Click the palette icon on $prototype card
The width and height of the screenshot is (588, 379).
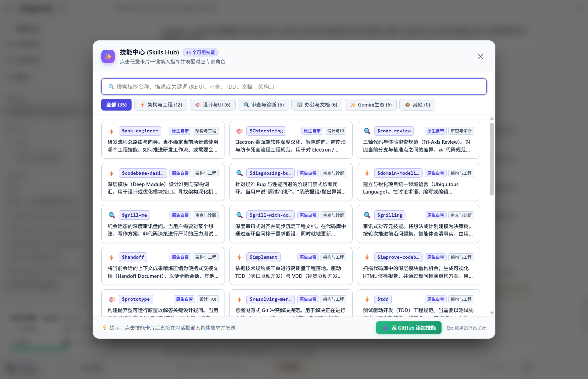(x=112, y=299)
